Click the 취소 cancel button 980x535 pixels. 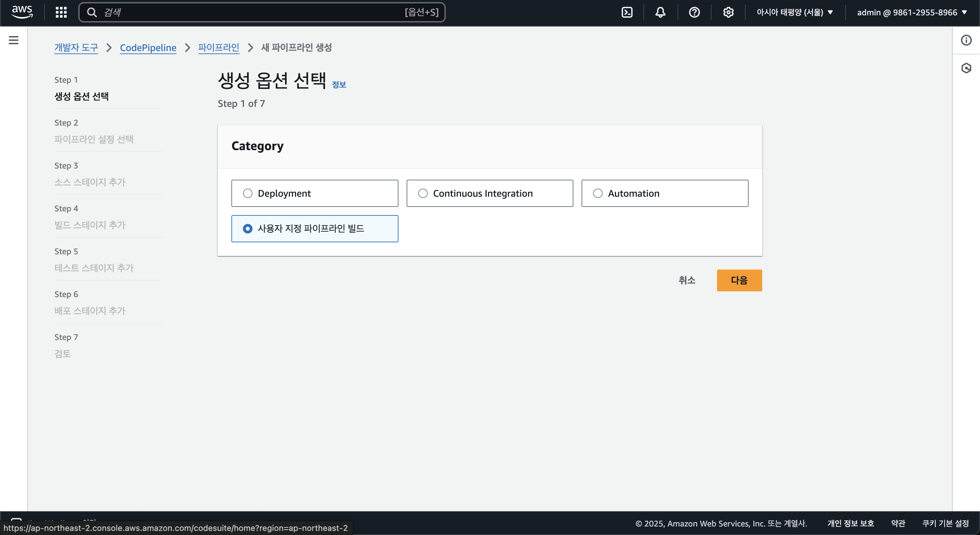pos(687,280)
